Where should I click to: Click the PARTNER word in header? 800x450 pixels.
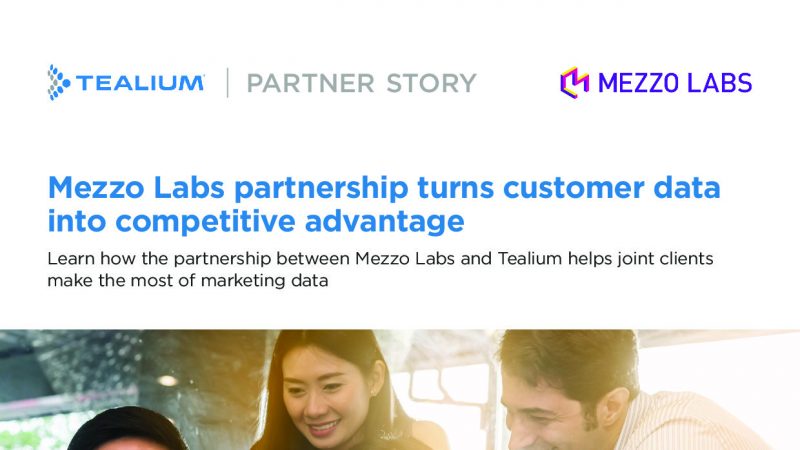pos(311,83)
